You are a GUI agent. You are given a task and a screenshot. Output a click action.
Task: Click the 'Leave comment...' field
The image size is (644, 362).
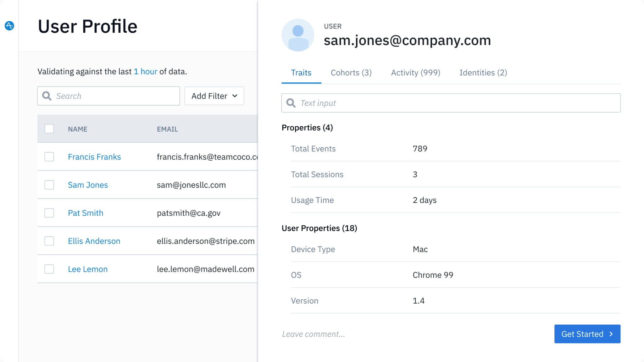[314, 334]
